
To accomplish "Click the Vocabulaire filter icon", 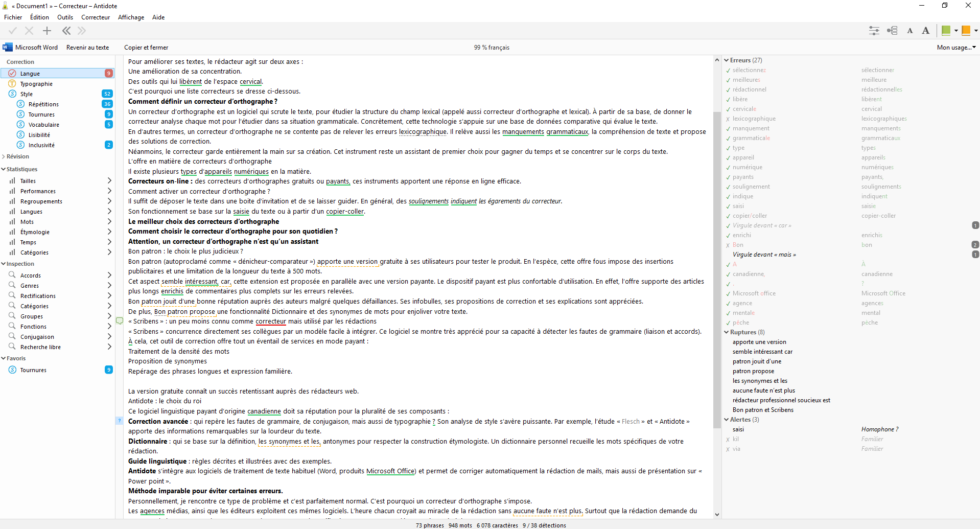I will point(20,124).
